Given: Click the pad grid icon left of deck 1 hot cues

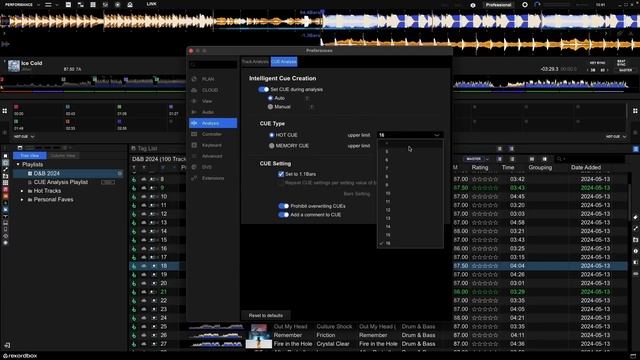Looking at the screenshot, I should tap(4, 111).
